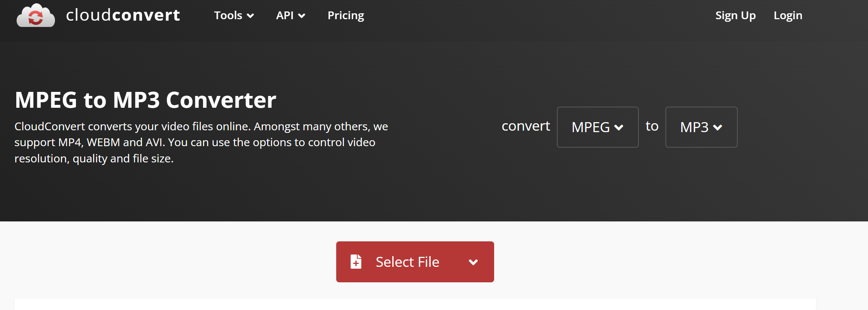Open the API dropdown menu
Image resolution: width=868 pixels, height=310 pixels.
[x=290, y=15]
